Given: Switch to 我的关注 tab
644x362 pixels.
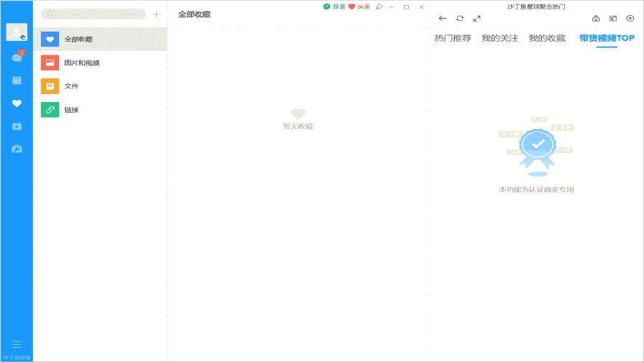Looking at the screenshot, I should 500,38.
